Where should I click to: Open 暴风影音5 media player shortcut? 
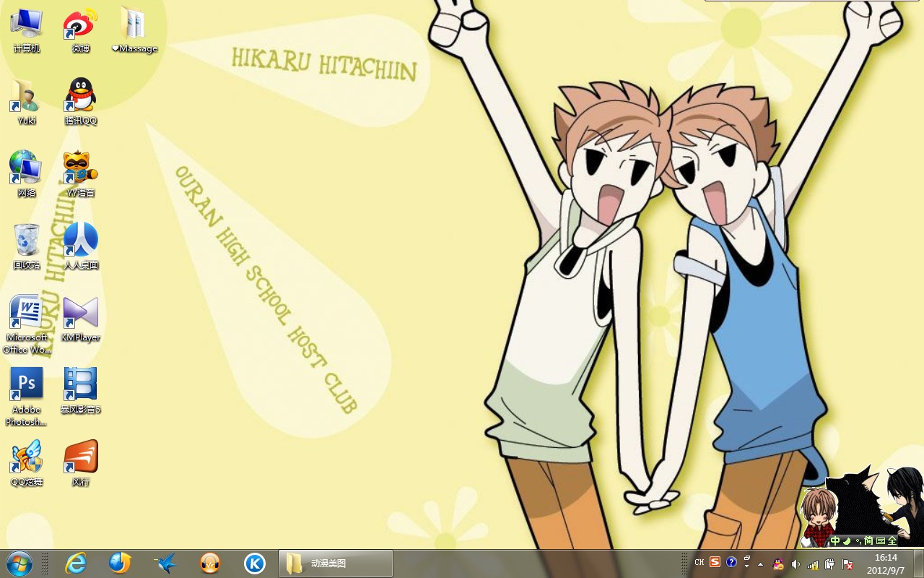(x=81, y=392)
